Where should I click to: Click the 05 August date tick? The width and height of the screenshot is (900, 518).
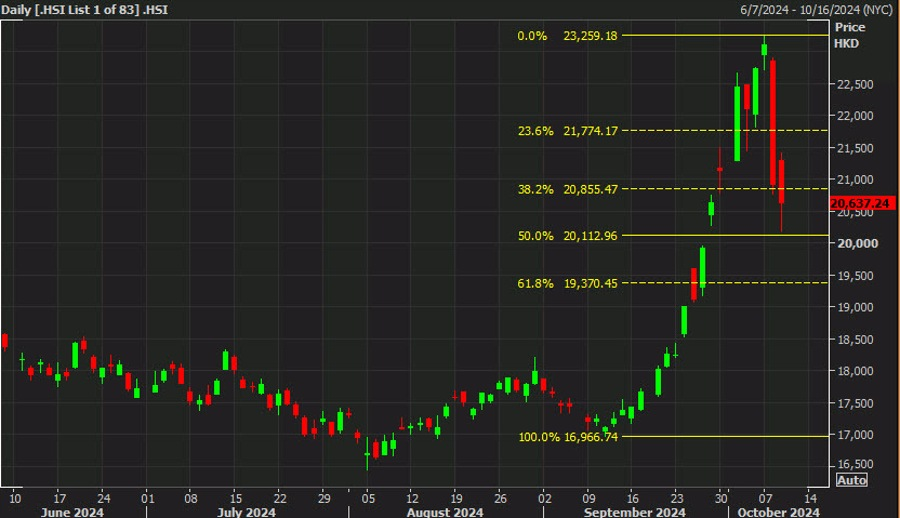368,498
